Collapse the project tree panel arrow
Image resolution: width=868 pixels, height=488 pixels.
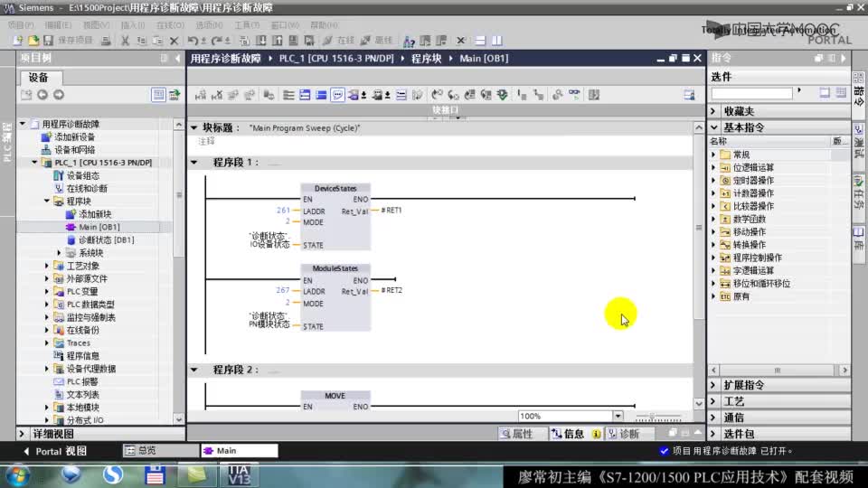(x=177, y=58)
